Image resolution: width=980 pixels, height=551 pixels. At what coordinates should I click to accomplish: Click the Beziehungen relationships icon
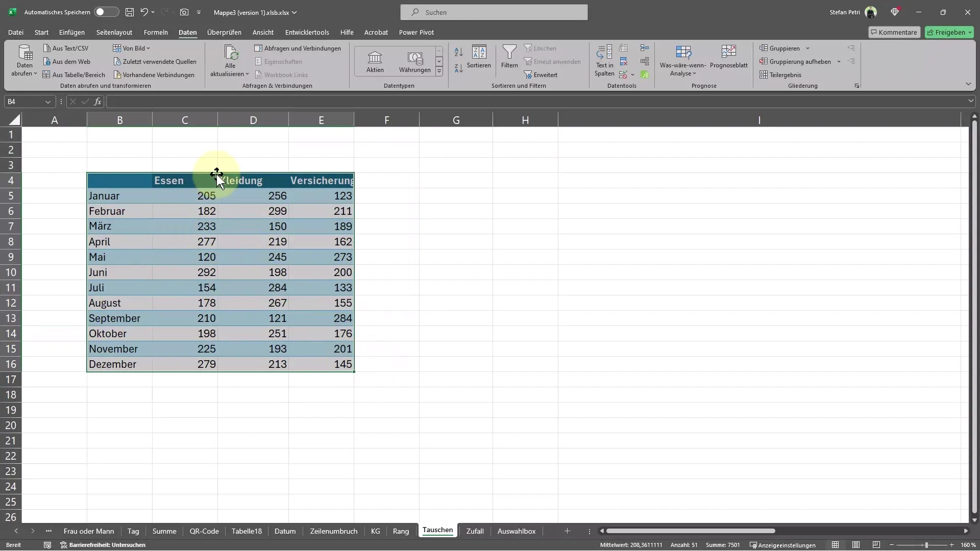pyautogui.click(x=645, y=61)
